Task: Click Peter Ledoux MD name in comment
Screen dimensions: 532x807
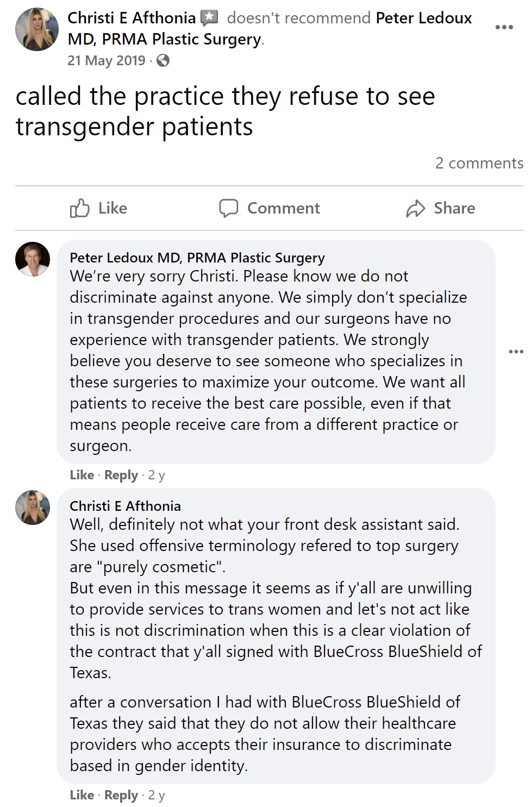Action: click(x=197, y=258)
